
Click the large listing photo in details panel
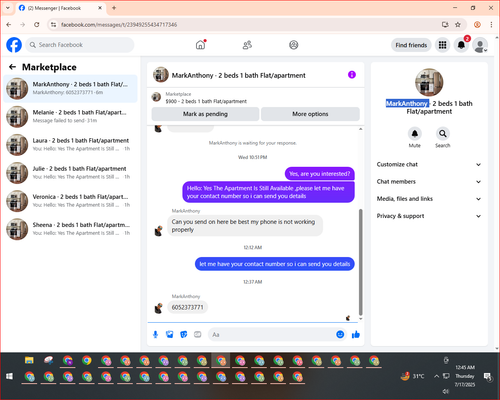(x=429, y=82)
